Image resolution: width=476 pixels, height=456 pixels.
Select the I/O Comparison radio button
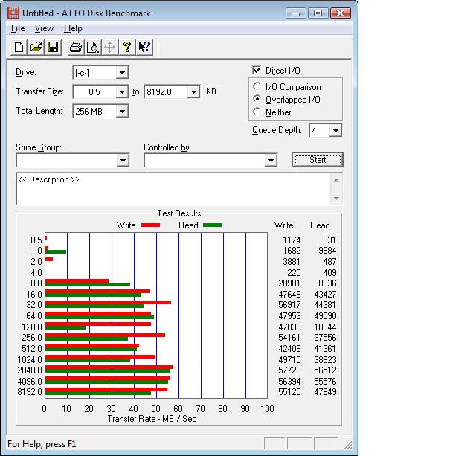click(x=257, y=86)
